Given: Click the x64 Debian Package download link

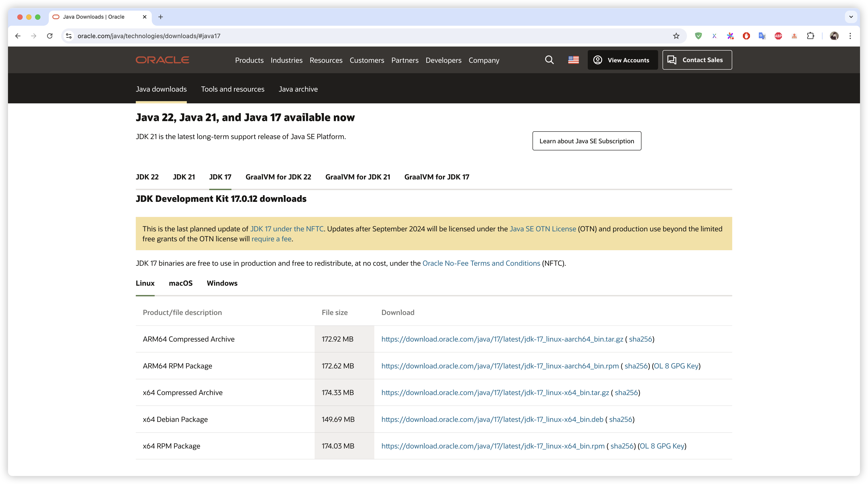Looking at the screenshot, I should coord(492,419).
